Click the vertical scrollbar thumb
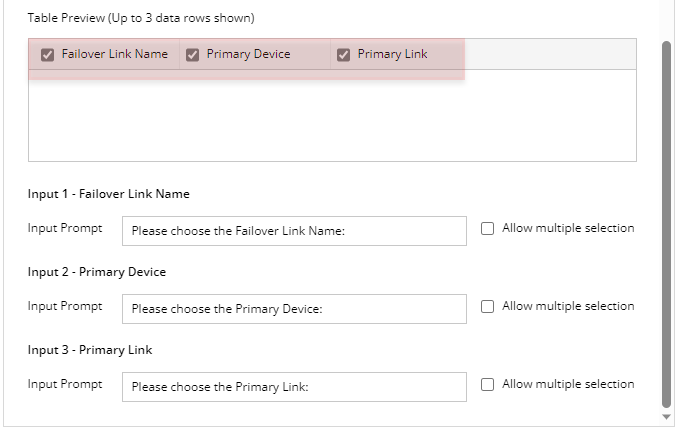This screenshot has width=684, height=444. (x=667, y=220)
